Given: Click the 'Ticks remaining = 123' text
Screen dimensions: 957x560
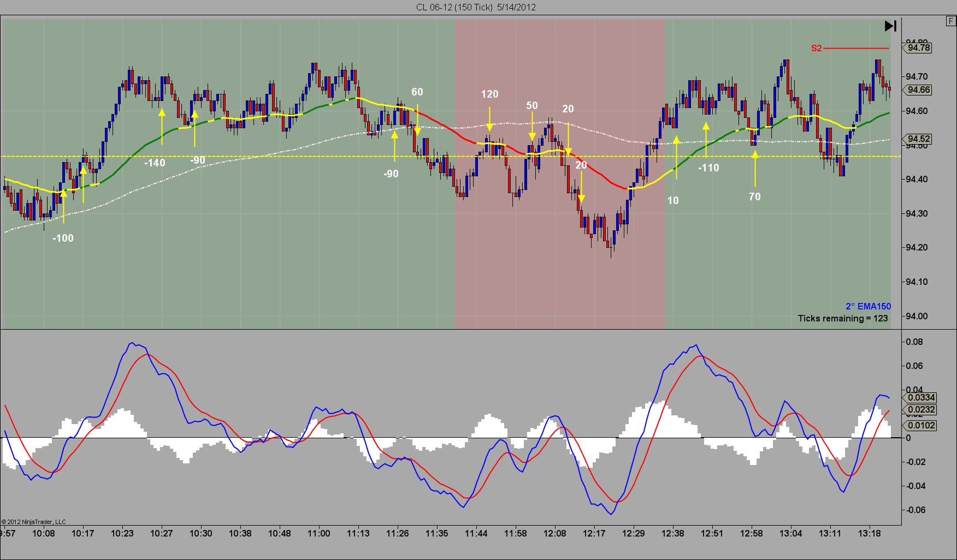Looking at the screenshot, I should click(843, 318).
